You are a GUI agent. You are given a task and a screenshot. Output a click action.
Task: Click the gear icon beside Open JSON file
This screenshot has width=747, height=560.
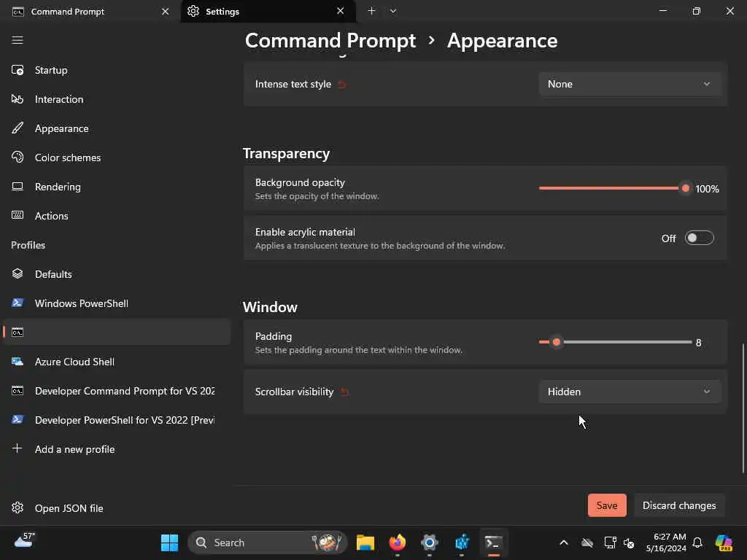click(x=18, y=507)
